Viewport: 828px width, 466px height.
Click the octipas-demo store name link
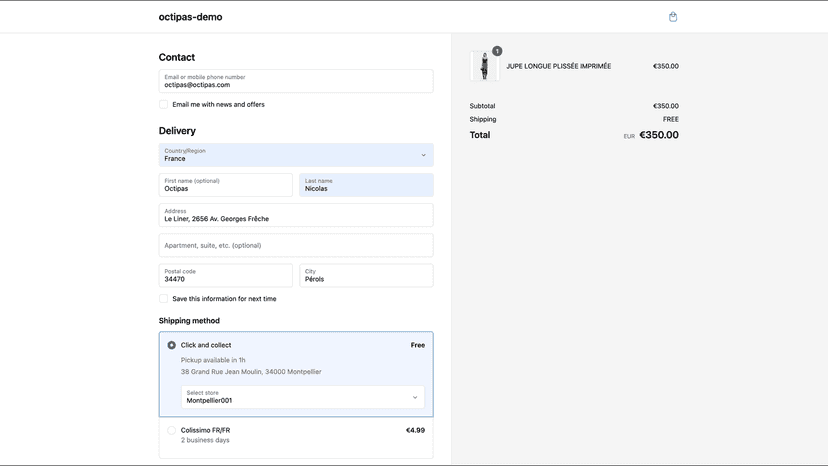pos(191,17)
